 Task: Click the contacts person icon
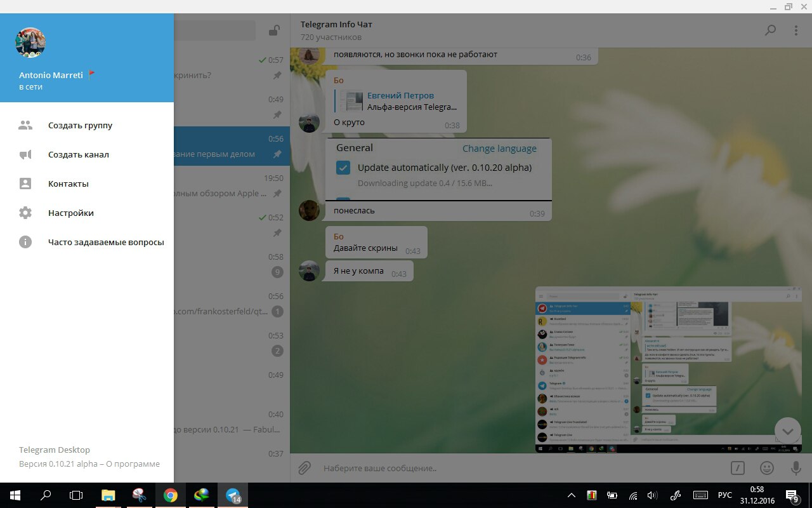[25, 184]
